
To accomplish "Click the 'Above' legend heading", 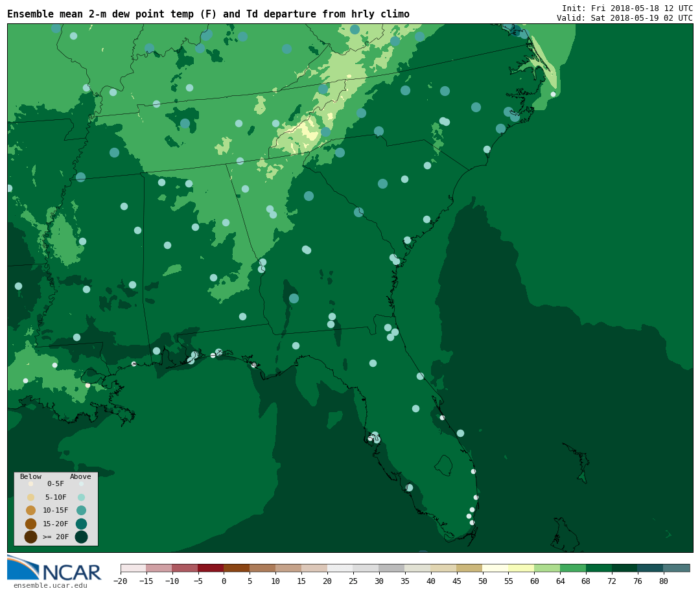I will pyautogui.click(x=80, y=476).
